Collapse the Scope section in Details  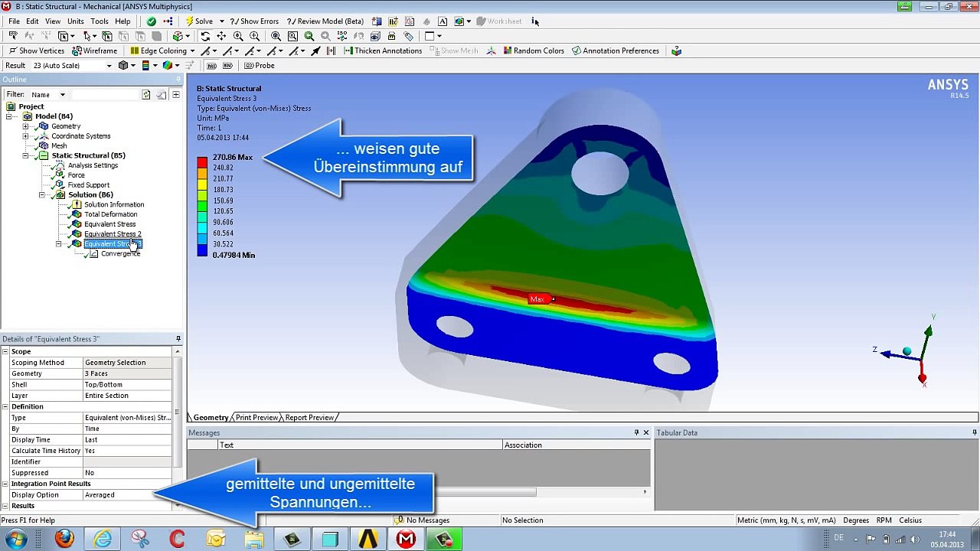[x=5, y=351]
